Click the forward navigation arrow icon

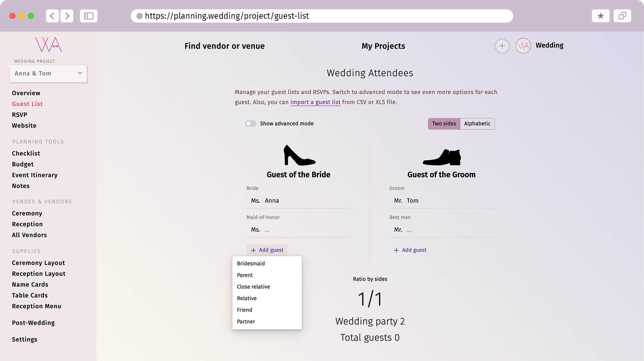[67, 15]
